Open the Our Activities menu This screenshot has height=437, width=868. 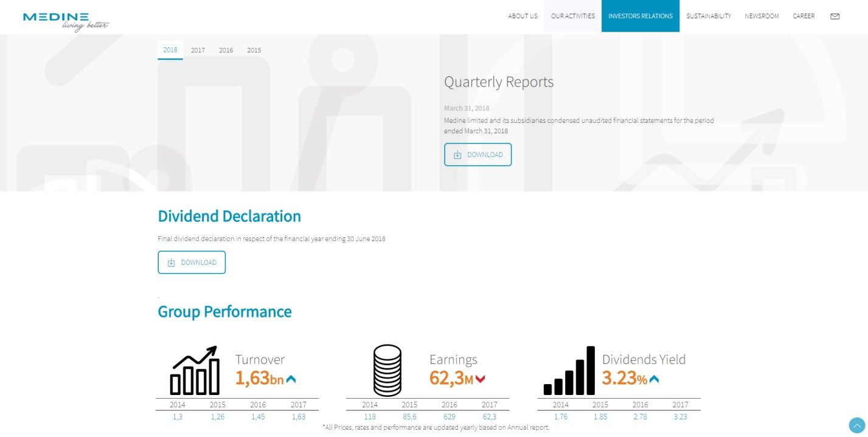pos(572,16)
